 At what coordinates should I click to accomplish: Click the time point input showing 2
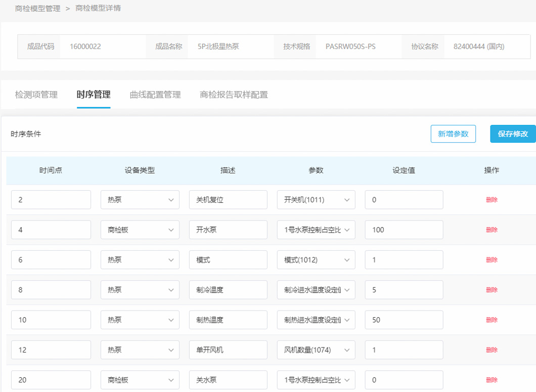51,199
